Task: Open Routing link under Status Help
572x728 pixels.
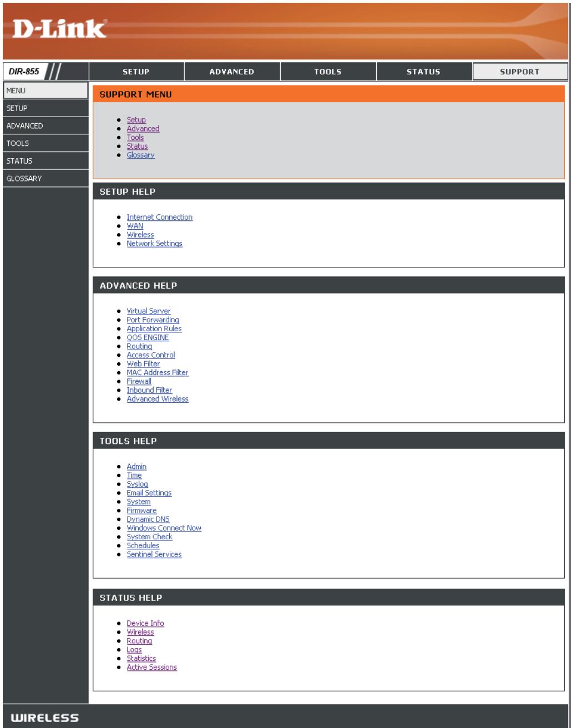Action: [139, 641]
